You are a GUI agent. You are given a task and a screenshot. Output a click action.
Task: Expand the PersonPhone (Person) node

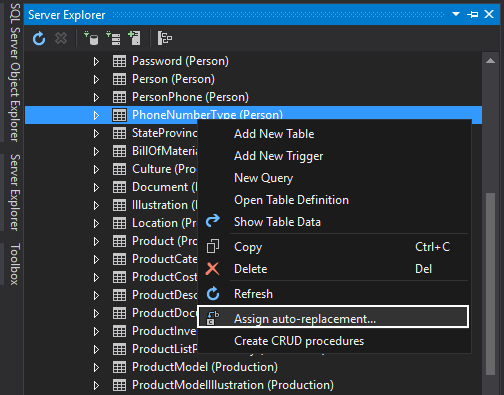(96, 97)
